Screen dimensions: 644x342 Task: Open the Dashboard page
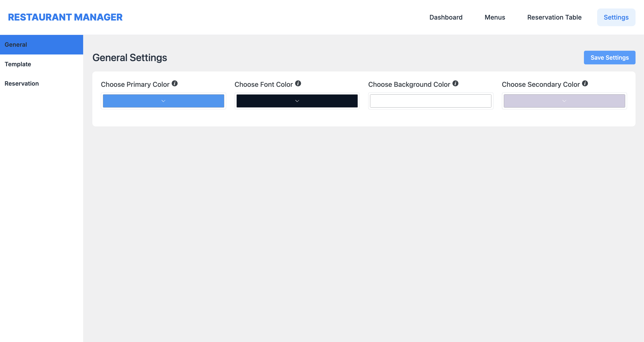(x=446, y=17)
